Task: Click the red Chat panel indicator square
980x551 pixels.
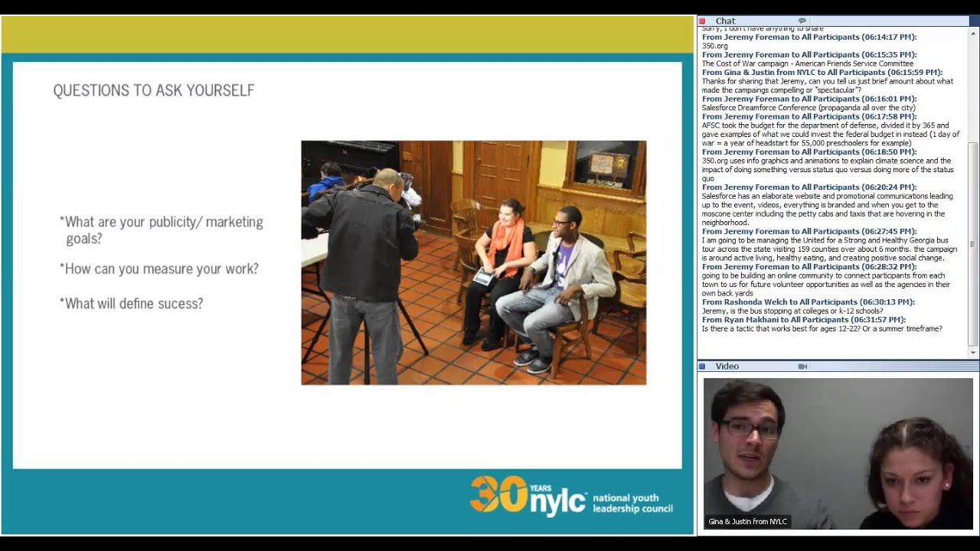Action: pyautogui.click(x=702, y=21)
